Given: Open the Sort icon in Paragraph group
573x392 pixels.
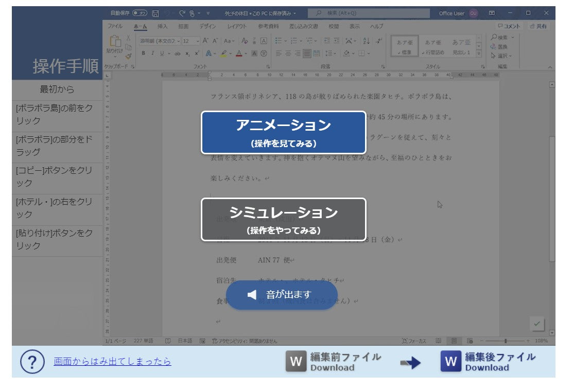Looking at the screenshot, I should [367, 41].
